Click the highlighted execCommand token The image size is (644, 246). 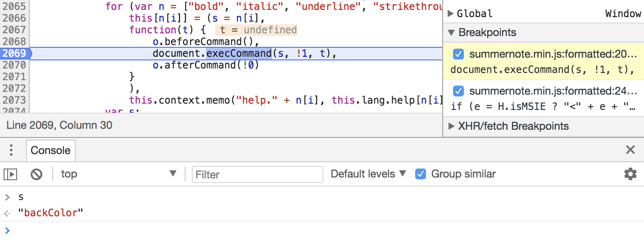pos(239,53)
